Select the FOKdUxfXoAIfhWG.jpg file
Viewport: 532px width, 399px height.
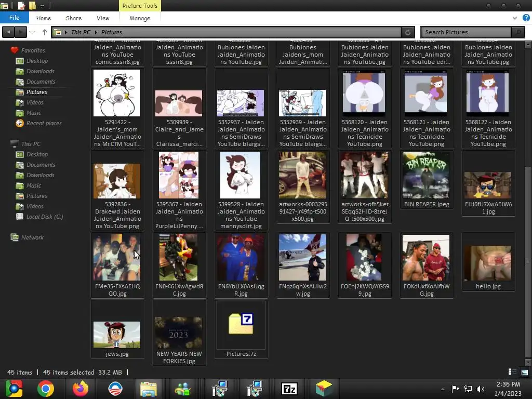pyautogui.click(x=427, y=265)
